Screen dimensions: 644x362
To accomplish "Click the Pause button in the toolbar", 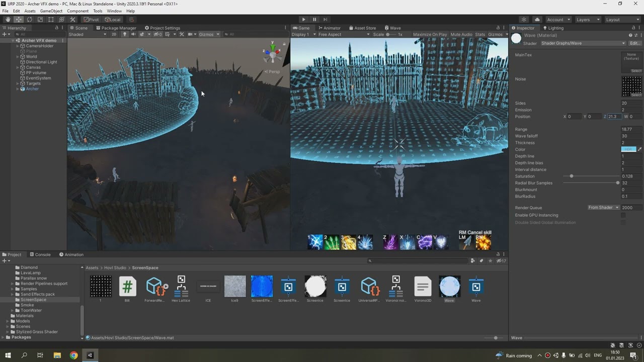I will (x=314, y=20).
